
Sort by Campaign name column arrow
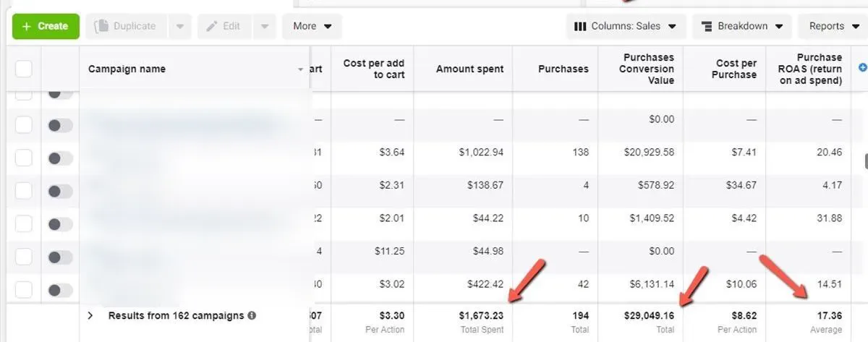[301, 70]
